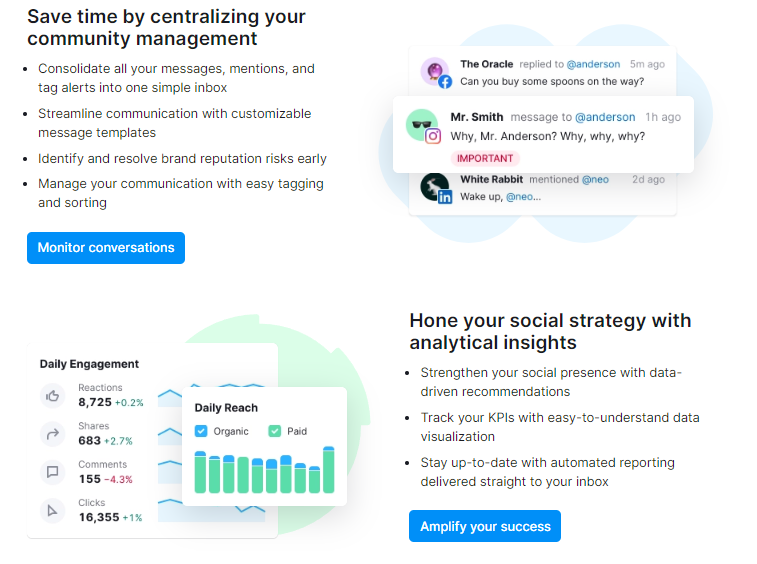Viewport: 757px width, 564px height.
Task: Open the @neo mention link by White Rabbit
Action: (595, 180)
